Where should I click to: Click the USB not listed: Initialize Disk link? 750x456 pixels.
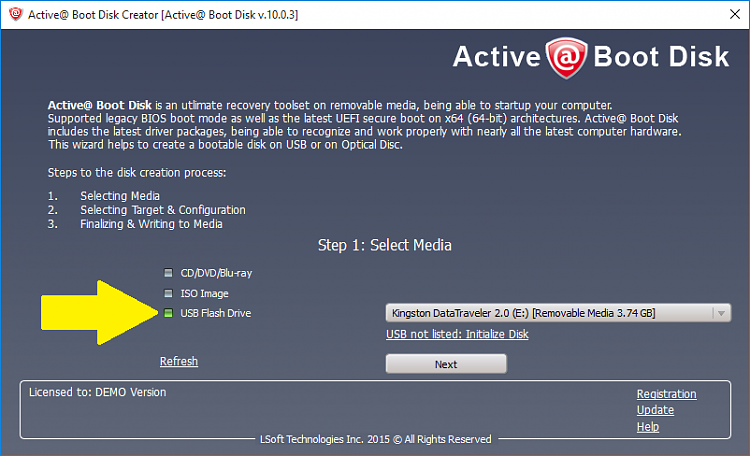coord(457,334)
